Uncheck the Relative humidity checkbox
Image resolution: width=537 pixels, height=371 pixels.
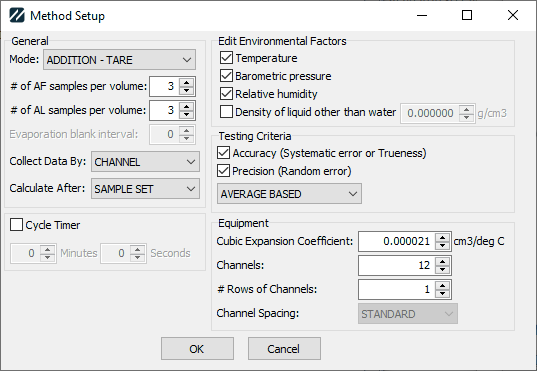click(226, 94)
